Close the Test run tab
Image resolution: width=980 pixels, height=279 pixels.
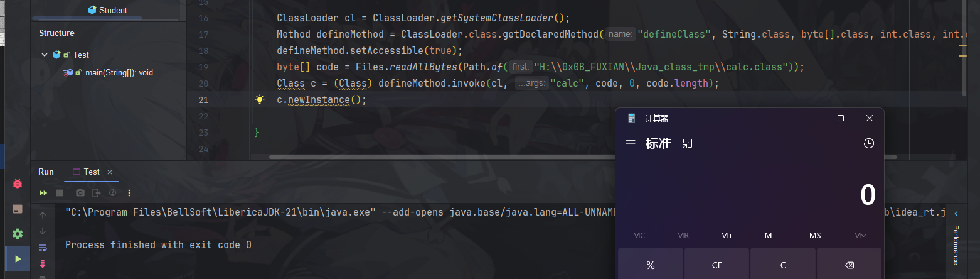click(110, 172)
